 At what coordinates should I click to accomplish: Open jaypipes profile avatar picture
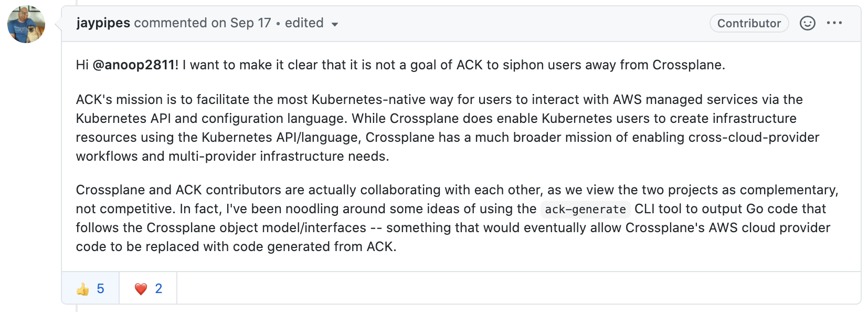[x=26, y=24]
